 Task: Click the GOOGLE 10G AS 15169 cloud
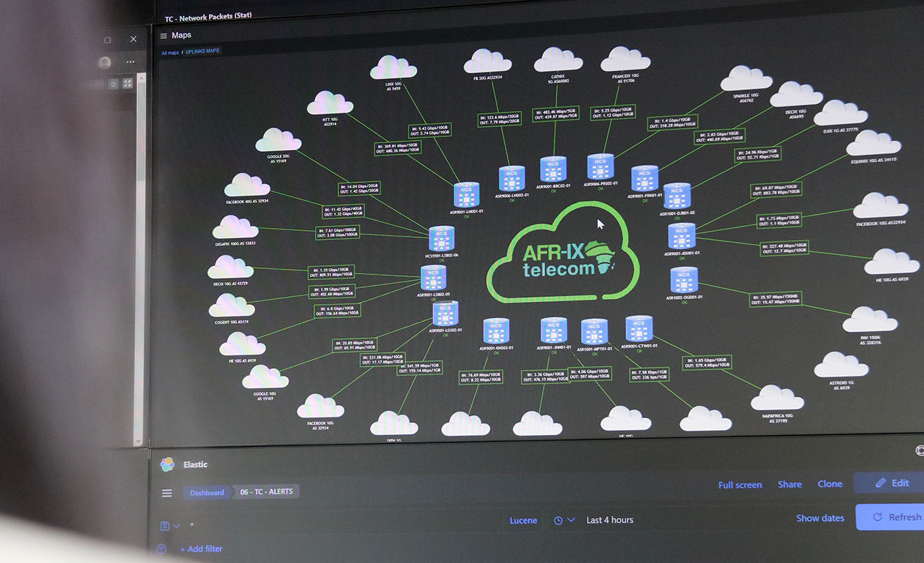click(x=266, y=377)
